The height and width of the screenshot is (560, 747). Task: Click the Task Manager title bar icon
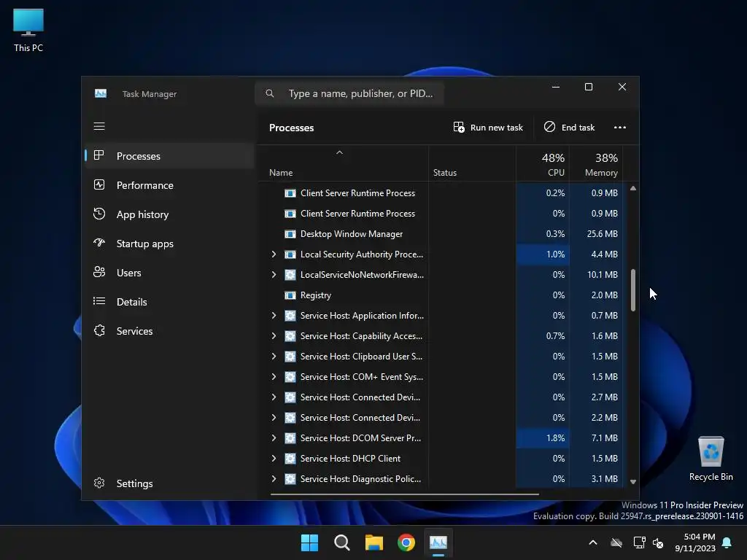(101, 94)
